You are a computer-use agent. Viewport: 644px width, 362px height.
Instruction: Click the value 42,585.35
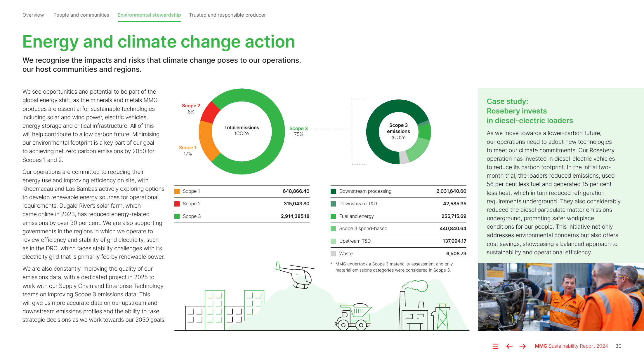coord(455,204)
